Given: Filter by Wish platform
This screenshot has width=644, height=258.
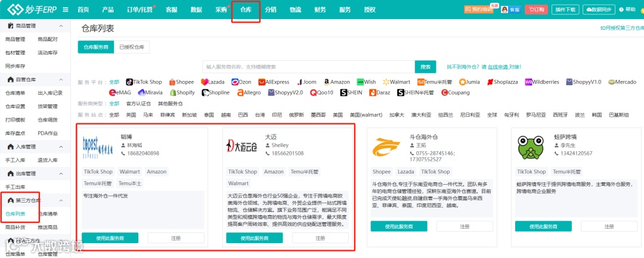Looking at the screenshot, I should (366, 82).
